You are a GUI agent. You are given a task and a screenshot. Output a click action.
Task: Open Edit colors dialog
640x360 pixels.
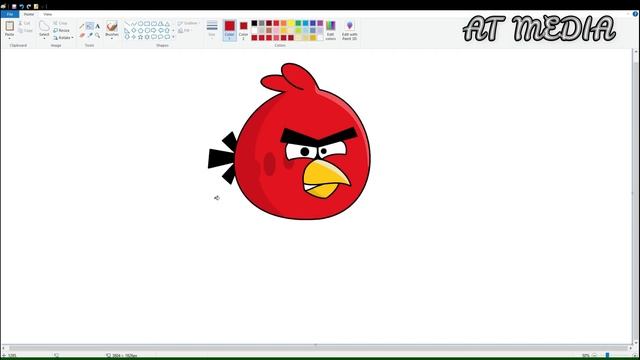[x=331, y=30]
